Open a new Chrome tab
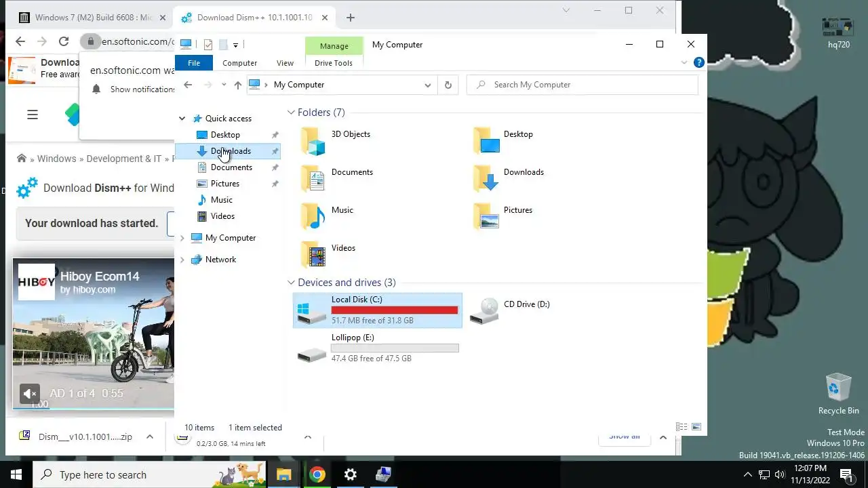The image size is (868, 488). (350, 18)
